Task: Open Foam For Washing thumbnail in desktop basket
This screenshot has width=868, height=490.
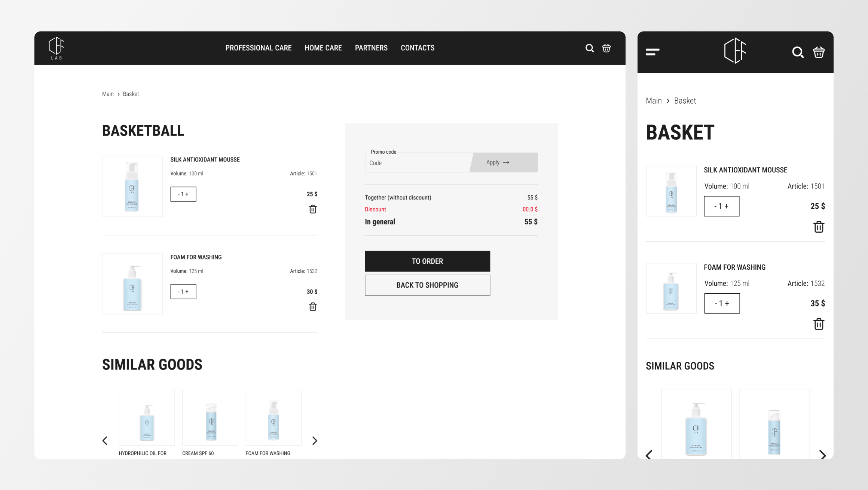Action: point(132,284)
